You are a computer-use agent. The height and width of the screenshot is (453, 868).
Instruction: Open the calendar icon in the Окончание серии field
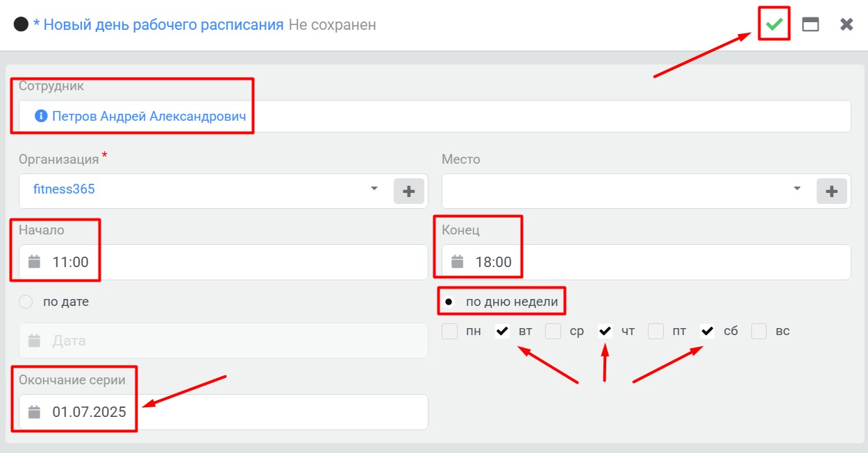click(x=34, y=411)
